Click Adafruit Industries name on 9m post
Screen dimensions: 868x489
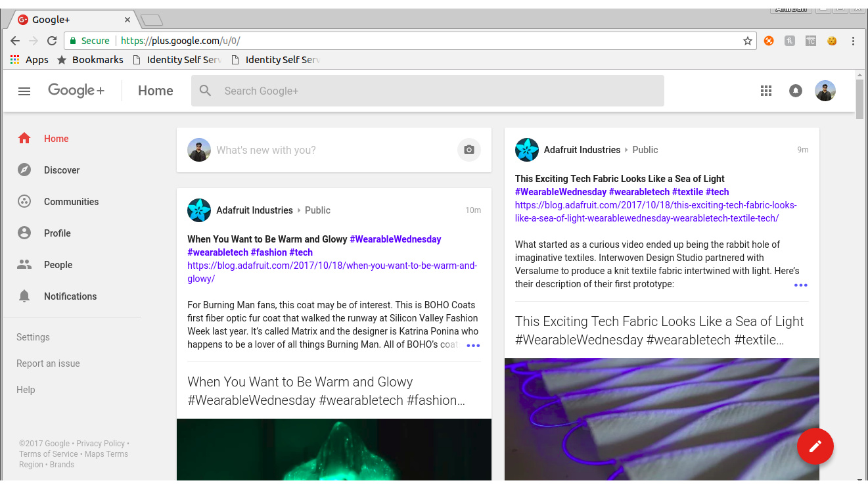(x=582, y=150)
